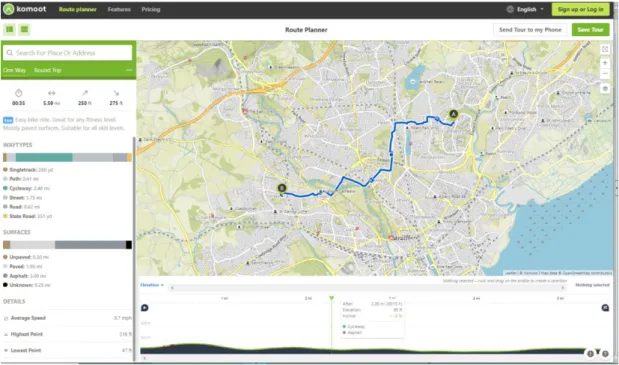Viewport: 619px width, 365px height.
Task: Open the Elevation profile dropdown
Action: (152, 285)
